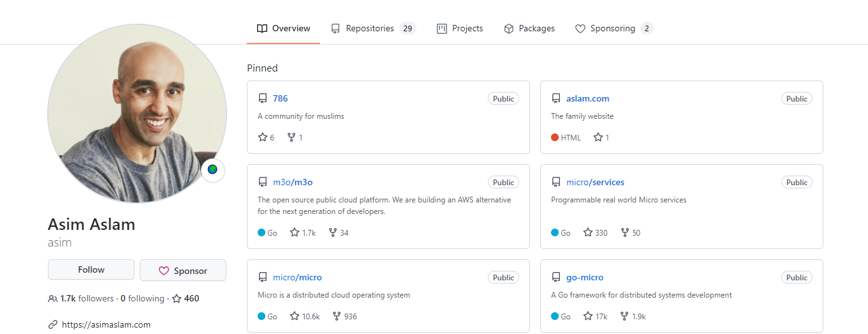Click the Public badge on 786 card
Viewport: 868px width, 334px height.
[503, 99]
